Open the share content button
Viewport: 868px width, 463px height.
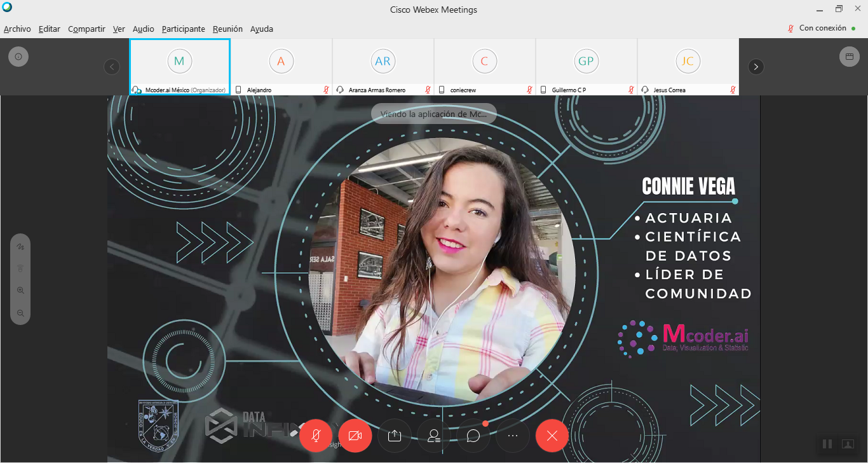tap(395, 436)
